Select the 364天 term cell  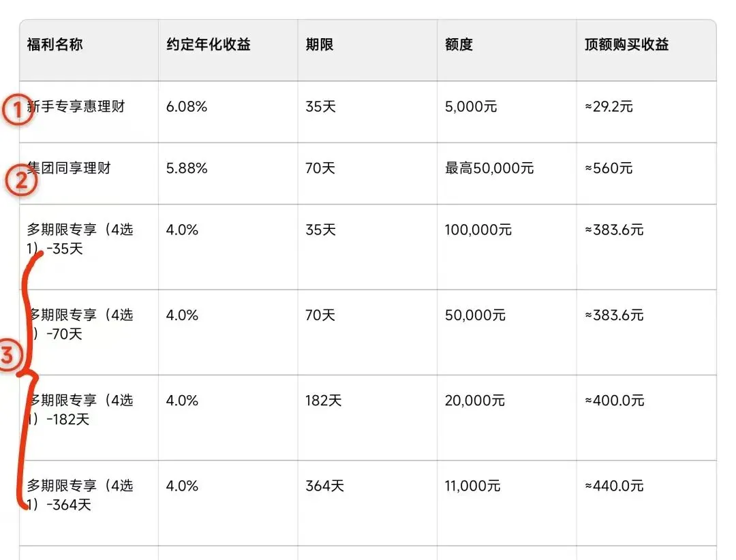click(324, 486)
